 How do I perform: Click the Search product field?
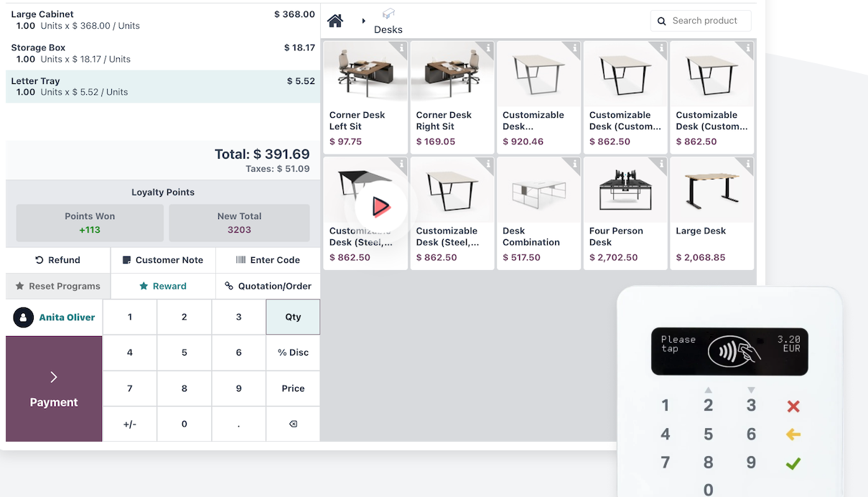tap(701, 21)
